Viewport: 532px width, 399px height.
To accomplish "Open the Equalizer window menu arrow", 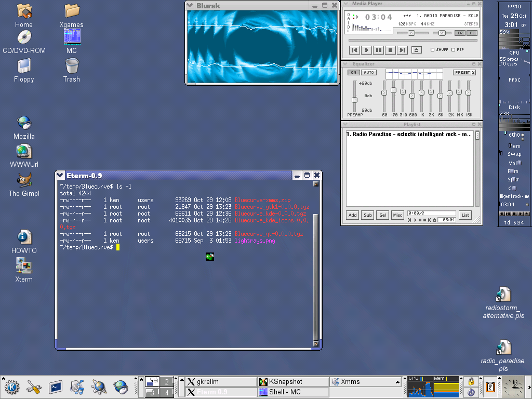I will (x=345, y=64).
